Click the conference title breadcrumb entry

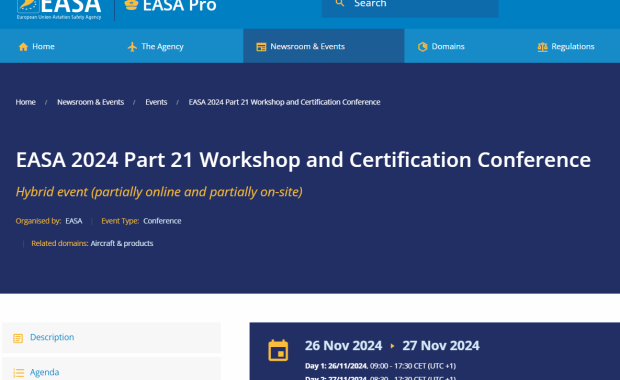tap(284, 102)
